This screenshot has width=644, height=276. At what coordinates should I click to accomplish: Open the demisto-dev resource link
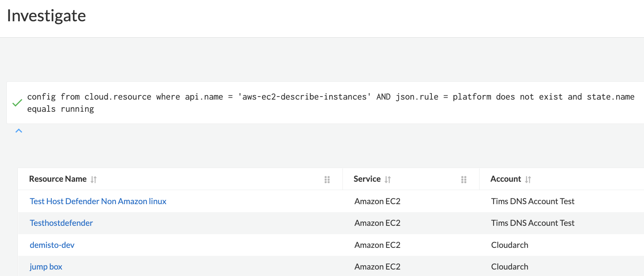click(x=52, y=245)
